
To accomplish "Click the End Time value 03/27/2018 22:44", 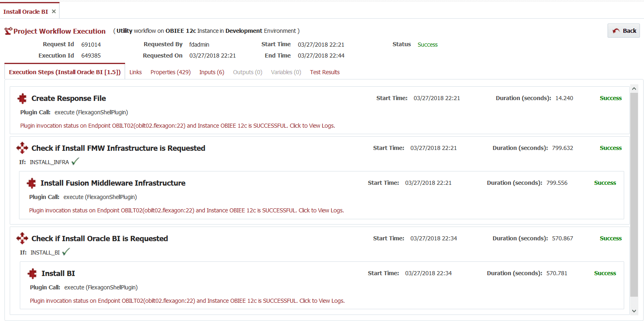I will (x=321, y=56).
